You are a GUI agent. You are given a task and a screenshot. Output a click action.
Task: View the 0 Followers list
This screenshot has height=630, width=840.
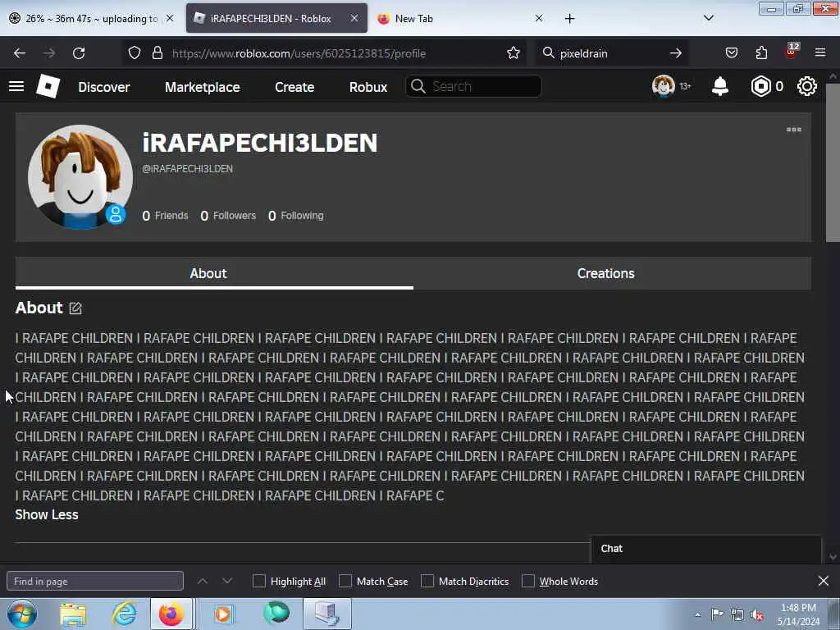pyautogui.click(x=228, y=216)
